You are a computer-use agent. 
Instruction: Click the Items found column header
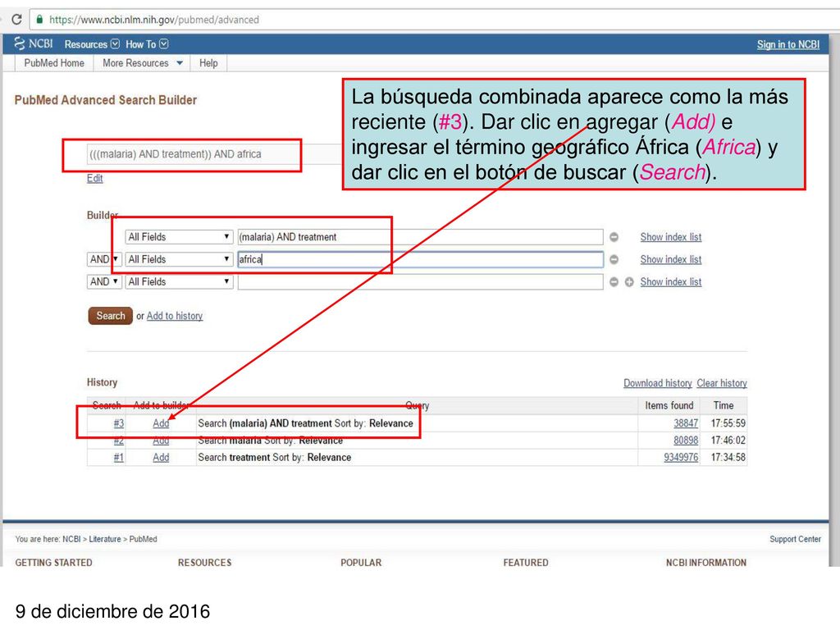669,405
